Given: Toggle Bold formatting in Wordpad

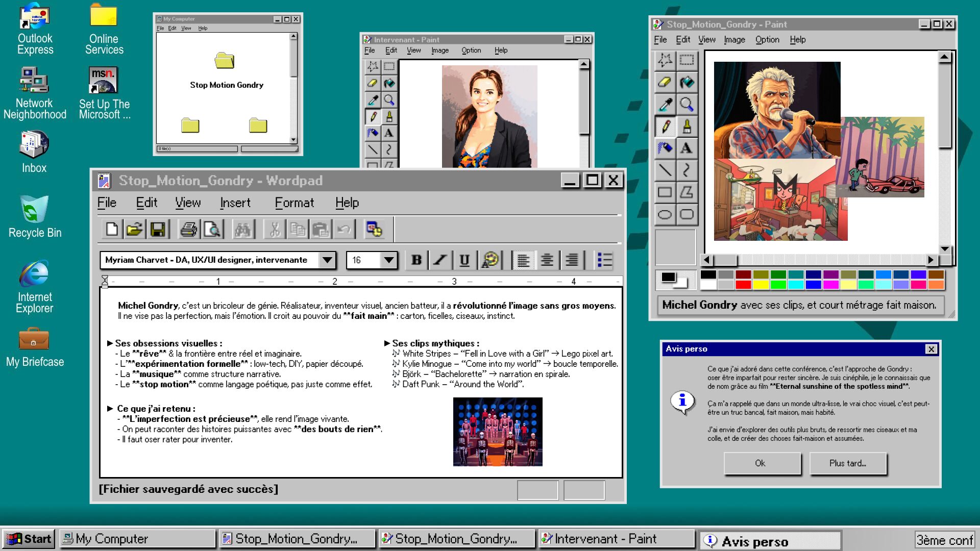Looking at the screenshot, I should click(416, 260).
